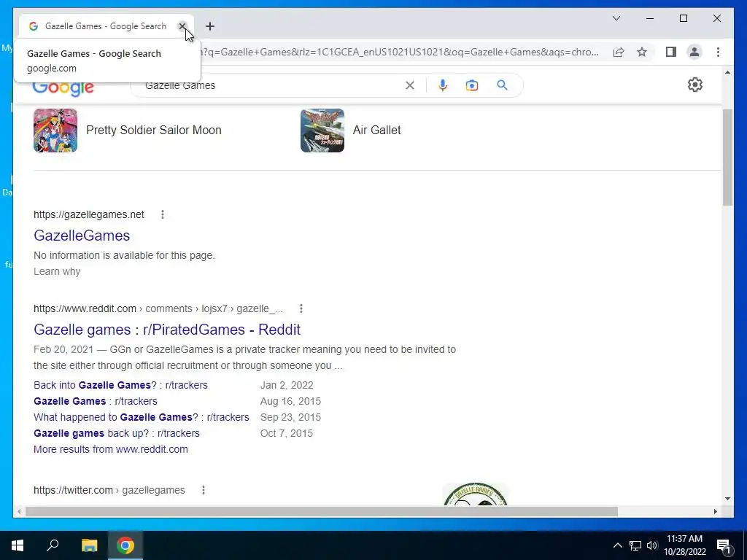
Task: Click the scroll down arrow
Action: (x=727, y=499)
